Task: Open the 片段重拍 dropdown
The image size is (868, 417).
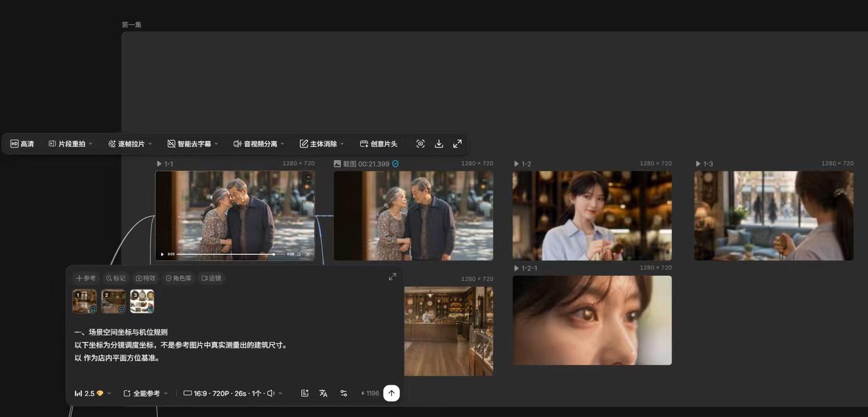Action: 70,144
